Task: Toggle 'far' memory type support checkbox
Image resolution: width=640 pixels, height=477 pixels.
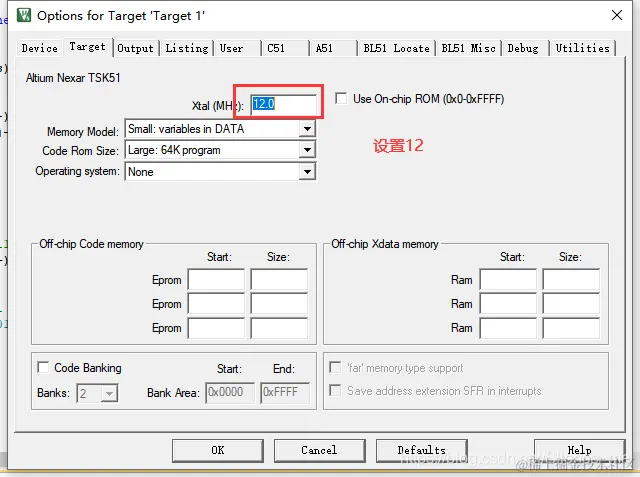Action: click(335, 367)
